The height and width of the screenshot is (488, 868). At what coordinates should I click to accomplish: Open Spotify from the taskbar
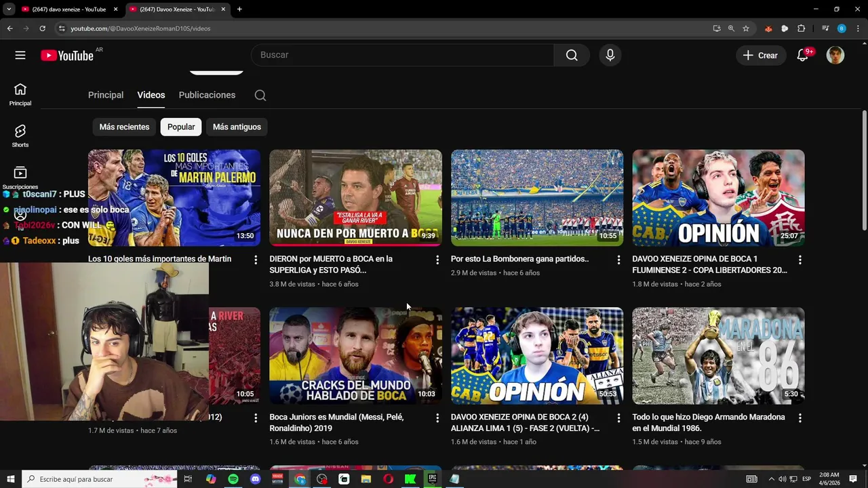pyautogui.click(x=233, y=479)
